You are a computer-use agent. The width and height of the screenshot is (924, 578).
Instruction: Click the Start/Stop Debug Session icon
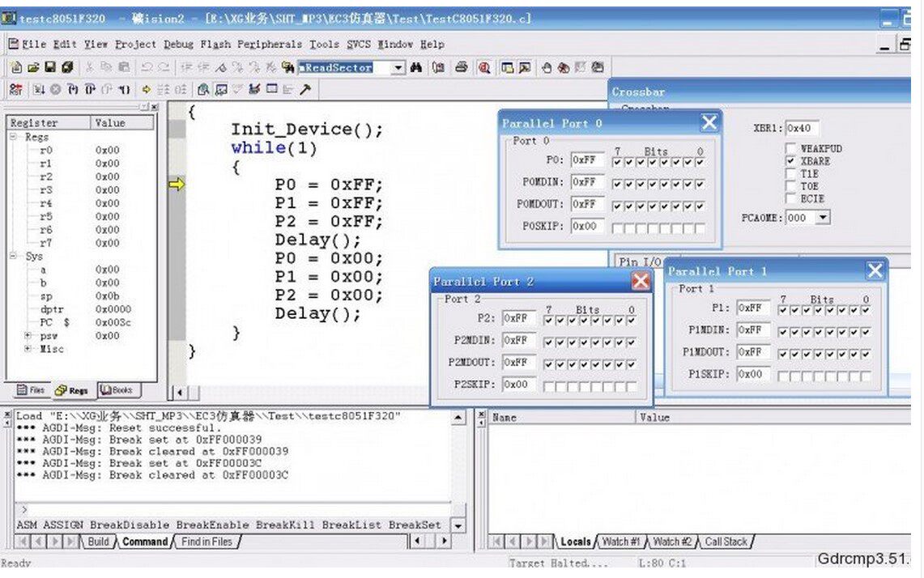coord(484,68)
